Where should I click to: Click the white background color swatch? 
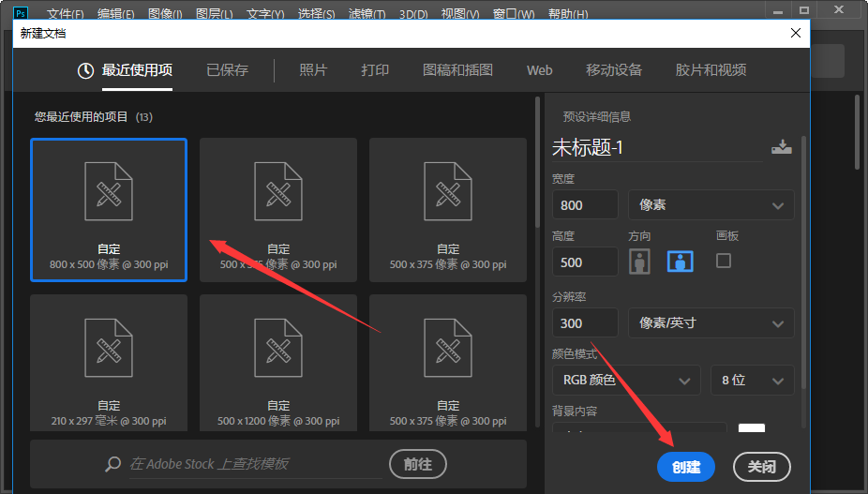pos(752,428)
